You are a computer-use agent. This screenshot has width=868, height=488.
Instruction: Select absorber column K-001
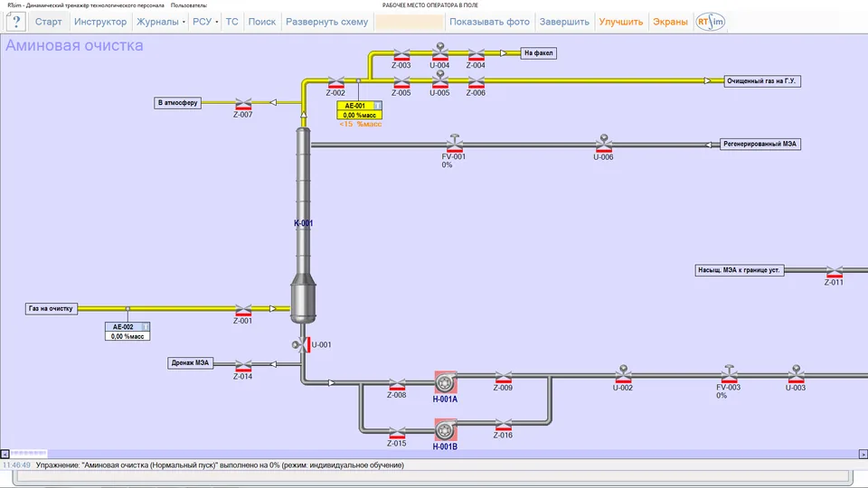click(x=304, y=225)
